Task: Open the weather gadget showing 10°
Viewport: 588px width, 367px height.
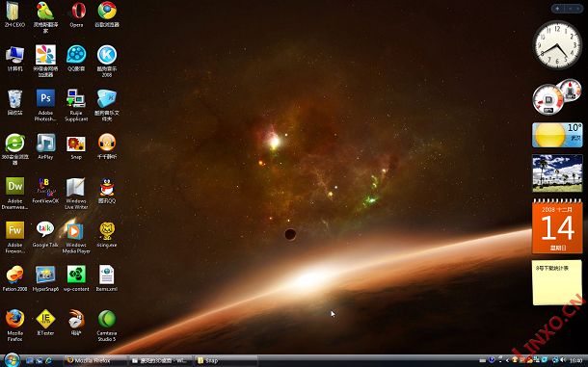Action: click(557, 135)
